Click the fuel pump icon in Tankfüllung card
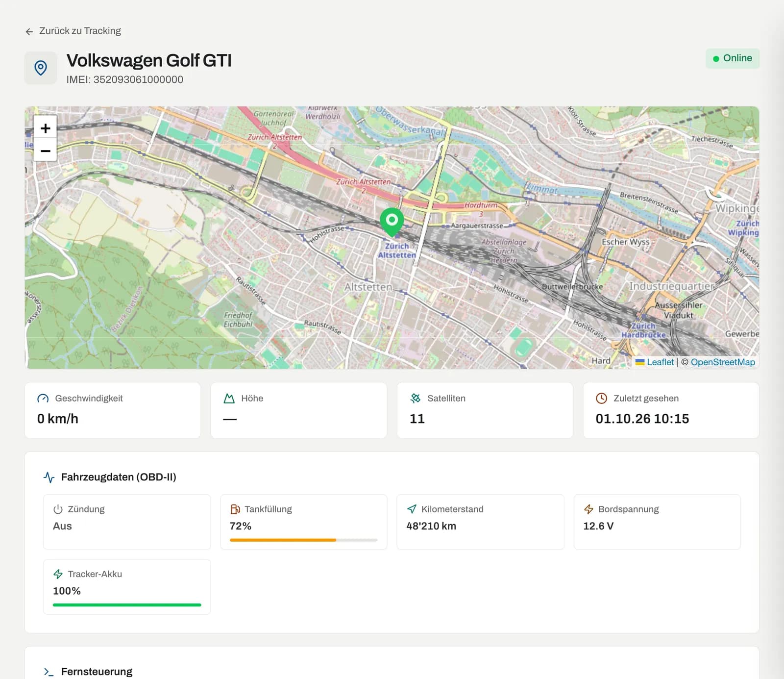 coord(235,509)
